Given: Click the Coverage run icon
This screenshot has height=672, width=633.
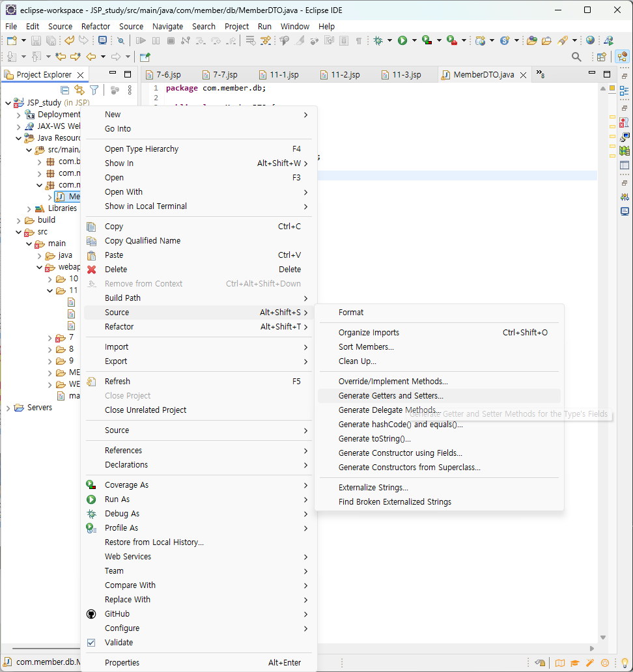Looking at the screenshot, I should (x=427, y=41).
